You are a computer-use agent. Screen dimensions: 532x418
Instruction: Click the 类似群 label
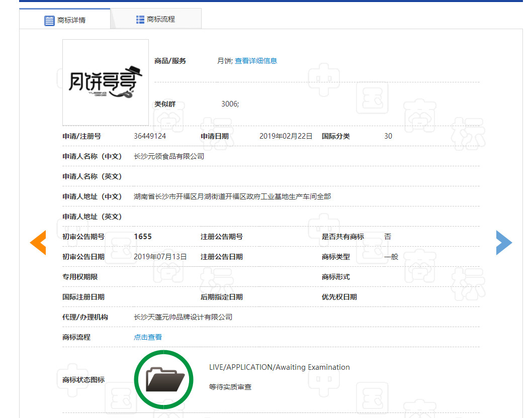pyautogui.click(x=165, y=103)
